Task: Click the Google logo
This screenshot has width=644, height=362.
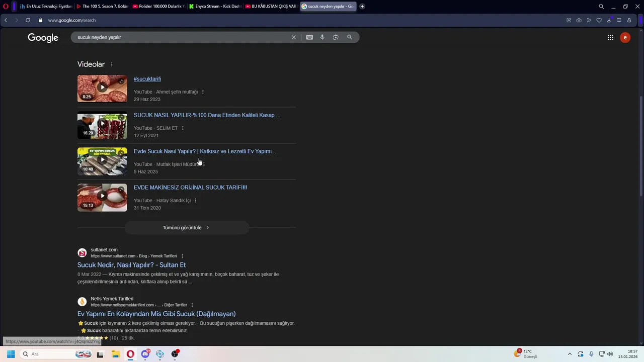Action: 43,38
